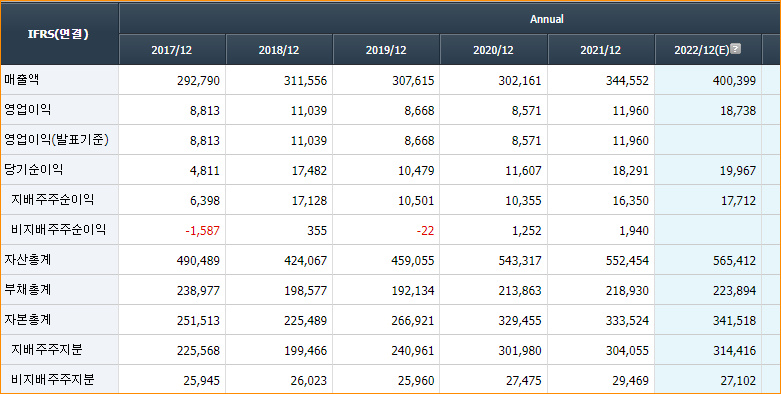Select 부채총계 value 218,930
Image resolution: width=781 pixels, height=394 pixels.
pyautogui.click(x=627, y=290)
